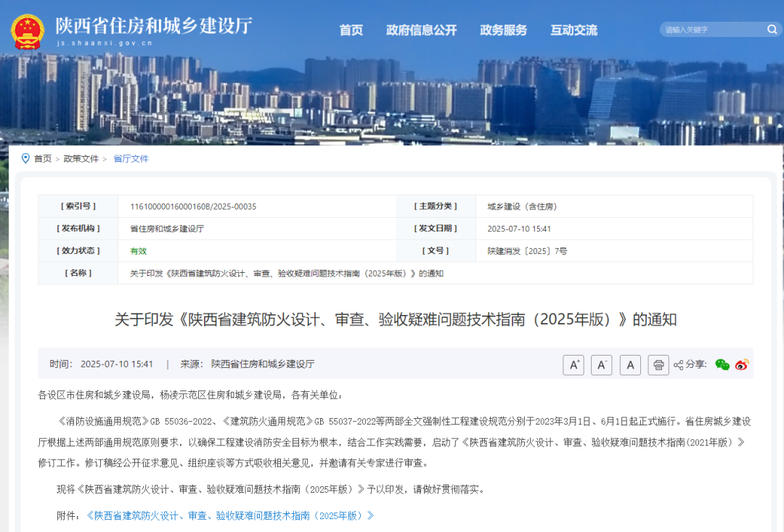Open the 互动交流 menu item
Screen dimensions: 784x532
pyautogui.click(x=573, y=30)
